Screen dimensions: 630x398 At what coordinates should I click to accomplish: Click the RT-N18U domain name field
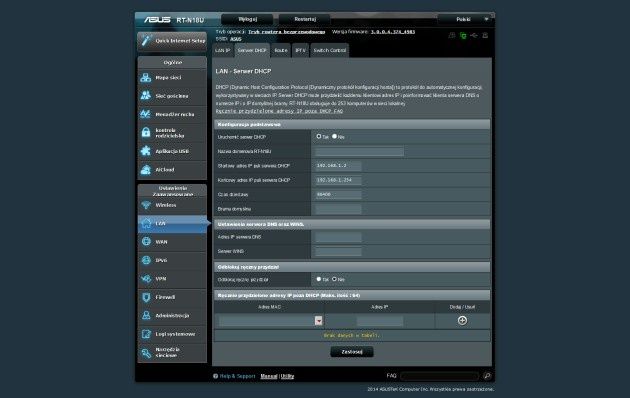click(x=360, y=151)
